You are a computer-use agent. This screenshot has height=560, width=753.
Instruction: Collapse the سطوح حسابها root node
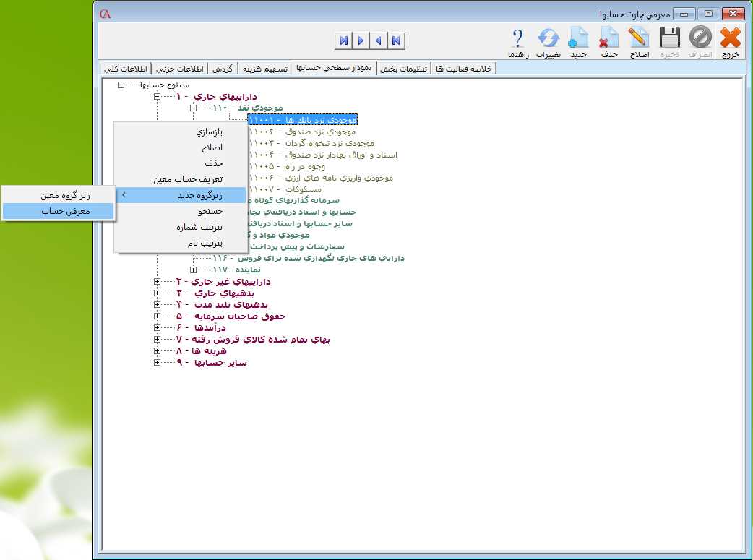pos(121,85)
